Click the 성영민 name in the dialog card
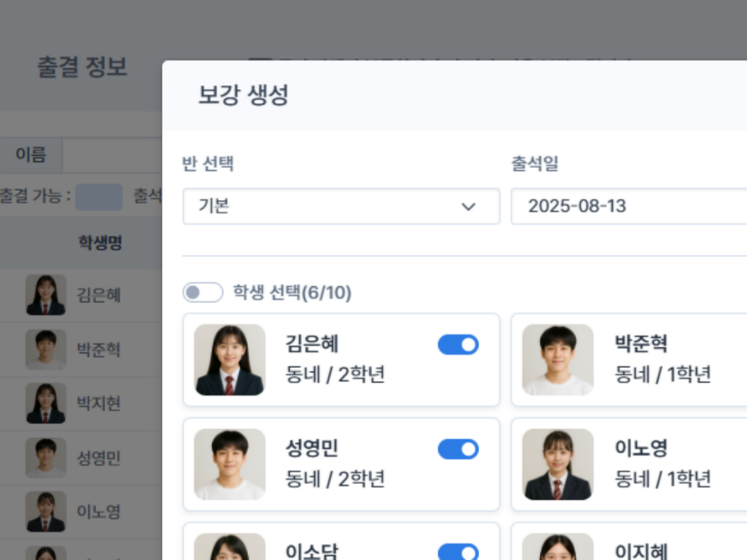Viewport: 747px width, 560px height. (311, 448)
